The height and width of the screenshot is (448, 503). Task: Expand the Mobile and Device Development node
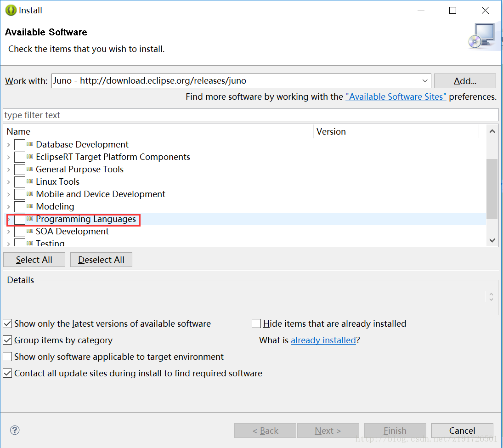tap(9, 194)
